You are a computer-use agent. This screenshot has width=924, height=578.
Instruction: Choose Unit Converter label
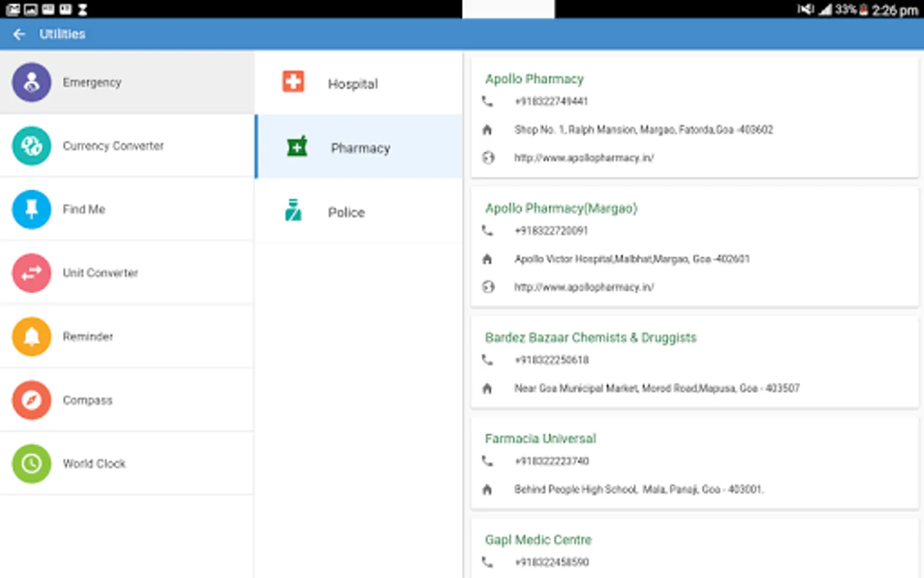pos(100,273)
